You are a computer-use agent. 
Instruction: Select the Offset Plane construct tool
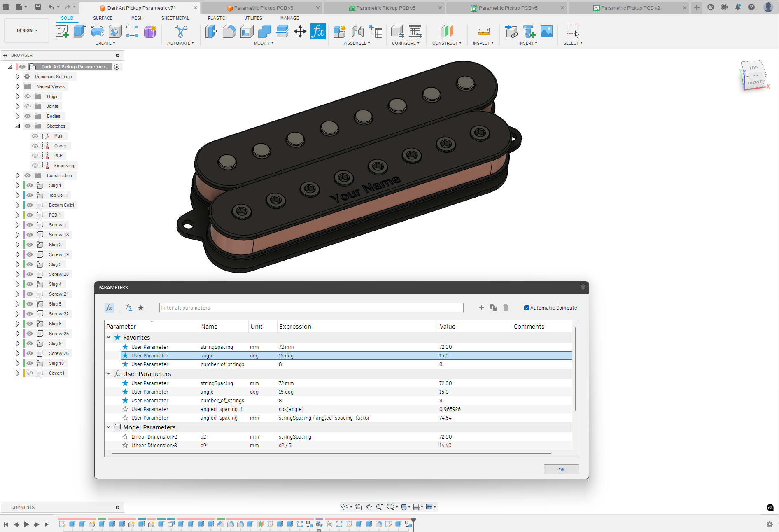tap(447, 31)
